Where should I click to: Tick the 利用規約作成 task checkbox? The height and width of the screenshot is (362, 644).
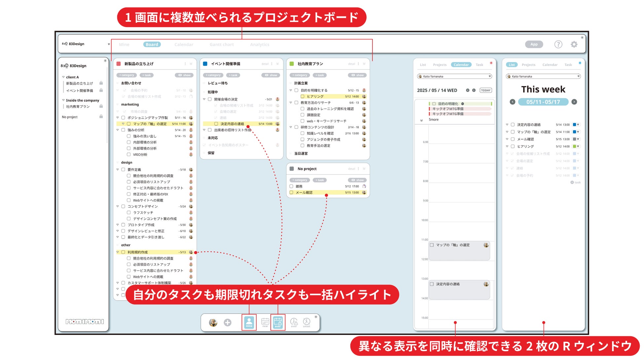click(123, 252)
